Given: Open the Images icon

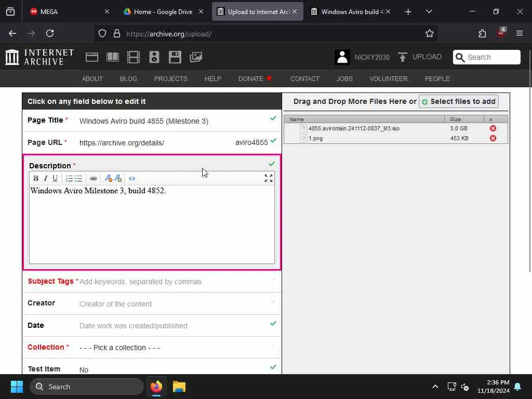Looking at the screenshot, I should point(196,57).
